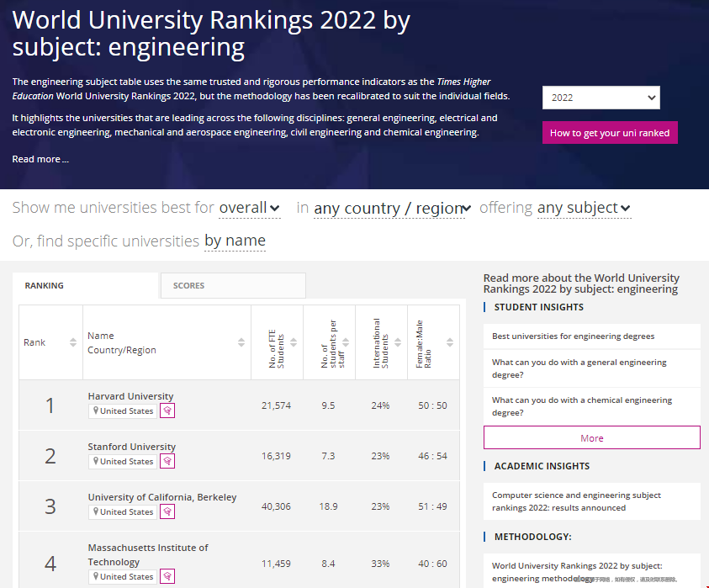Sort table by Name Country/Region arrows

click(x=241, y=342)
